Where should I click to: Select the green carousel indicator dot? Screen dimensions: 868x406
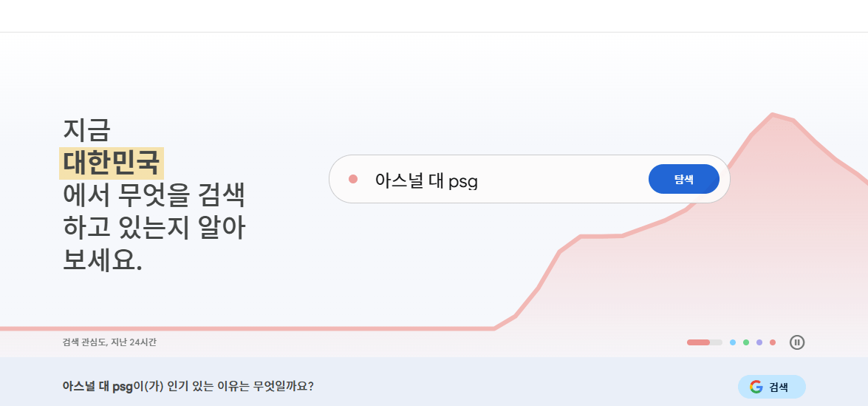pos(746,342)
